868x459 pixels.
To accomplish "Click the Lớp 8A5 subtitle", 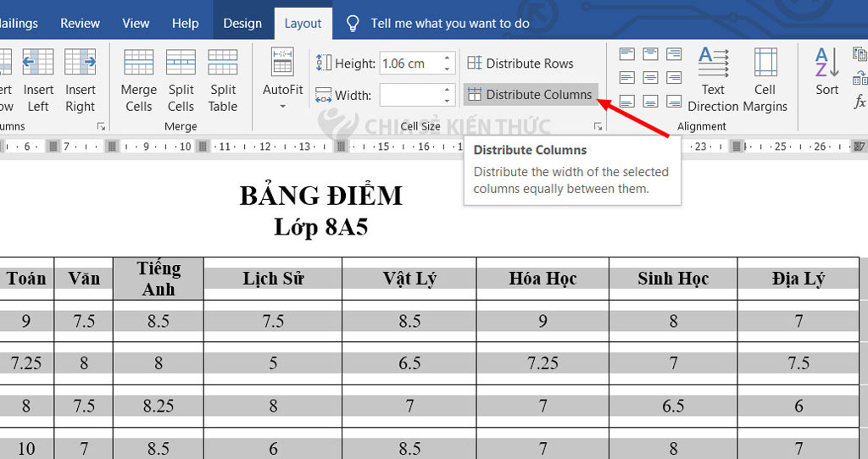I will [x=321, y=227].
